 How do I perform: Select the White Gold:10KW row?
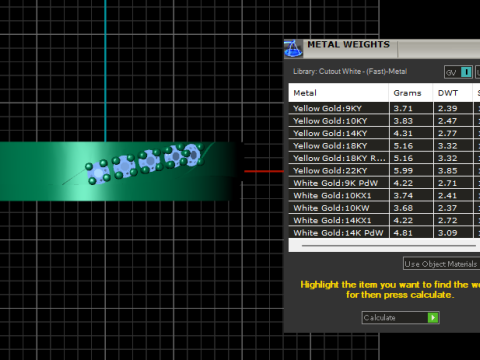pyautogui.click(x=384, y=208)
